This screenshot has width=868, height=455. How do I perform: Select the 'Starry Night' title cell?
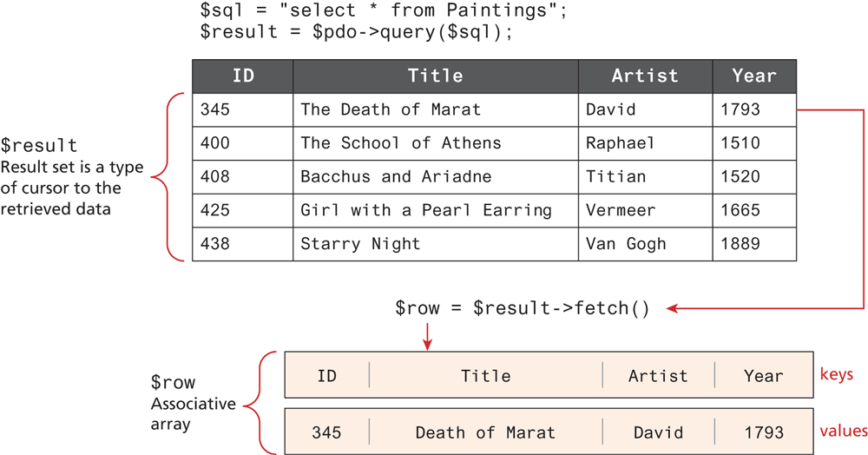click(x=360, y=244)
